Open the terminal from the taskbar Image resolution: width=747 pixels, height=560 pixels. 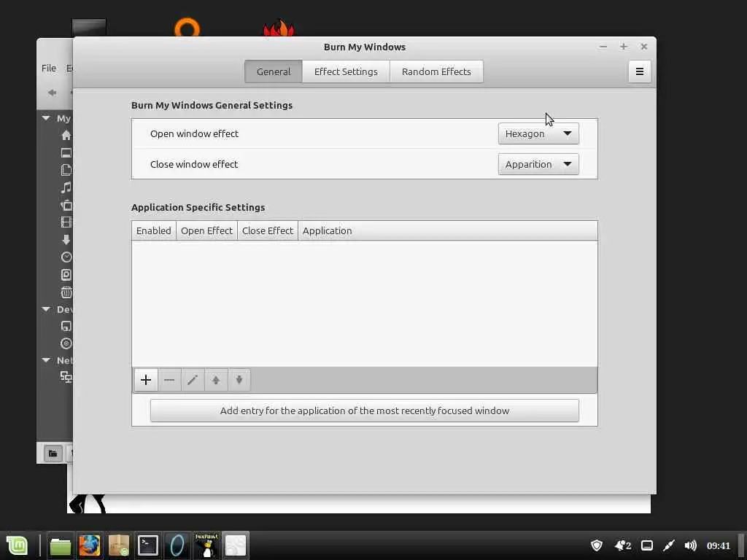pyautogui.click(x=148, y=545)
